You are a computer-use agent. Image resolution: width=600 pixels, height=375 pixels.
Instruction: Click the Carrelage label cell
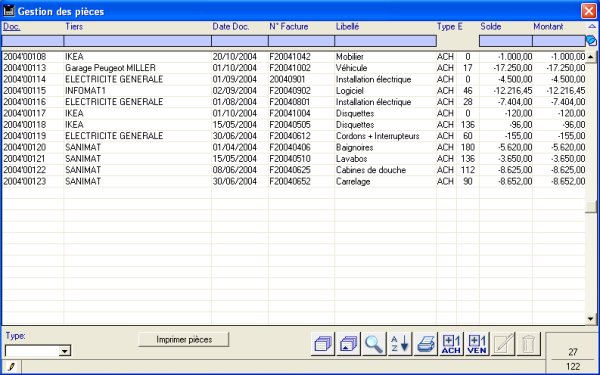pos(353,181)
